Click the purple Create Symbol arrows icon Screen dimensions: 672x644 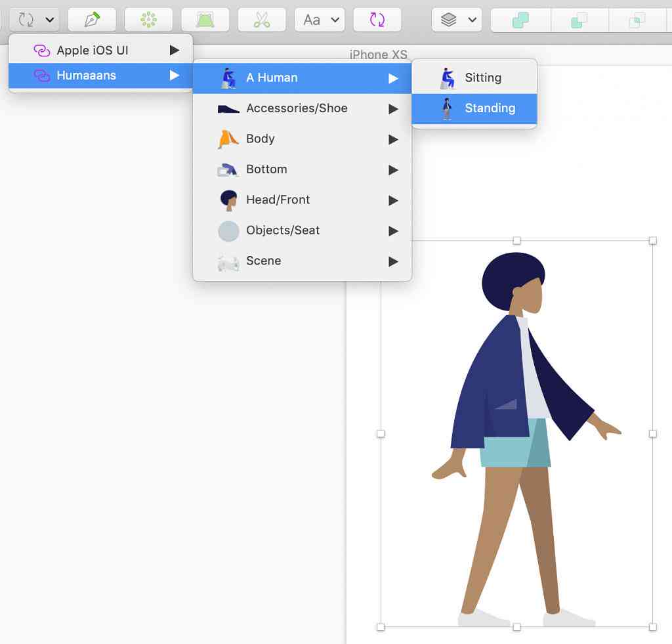[377, 20]
